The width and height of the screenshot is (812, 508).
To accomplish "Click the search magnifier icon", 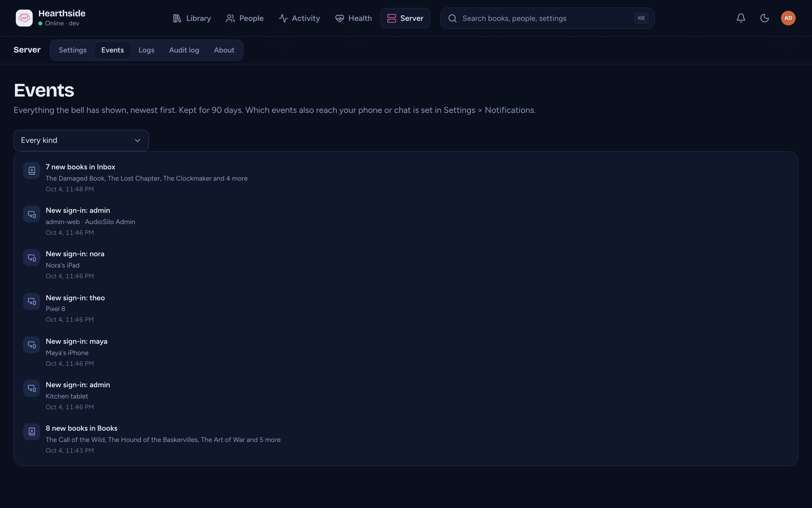I will click(452, 18).
